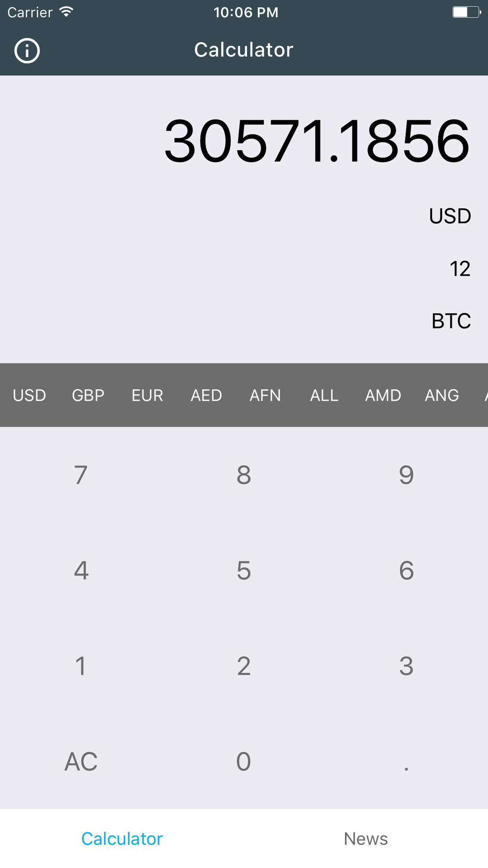
Task: Choose ALL currency code
Action: (324, 395)
